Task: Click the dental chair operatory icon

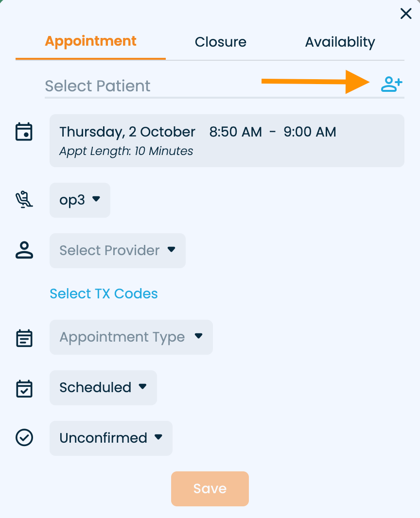Action: [24, 200]
